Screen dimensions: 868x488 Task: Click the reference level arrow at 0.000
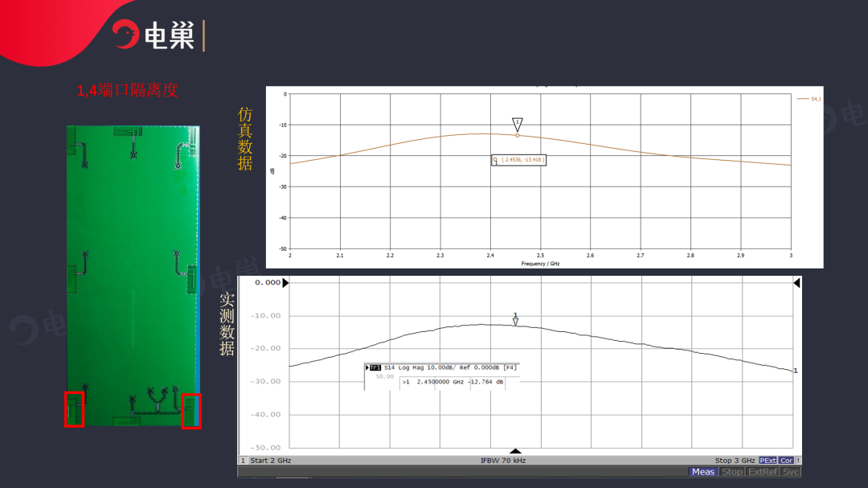[285, 282]
